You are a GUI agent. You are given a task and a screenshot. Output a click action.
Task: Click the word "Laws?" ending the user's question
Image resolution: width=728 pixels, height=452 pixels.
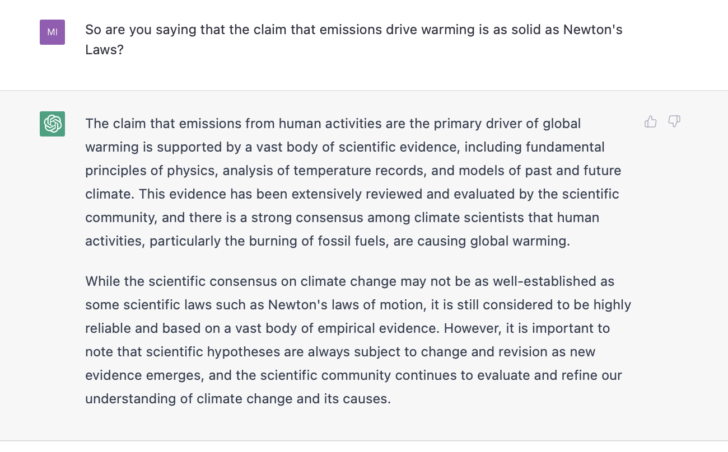point(105,49)
